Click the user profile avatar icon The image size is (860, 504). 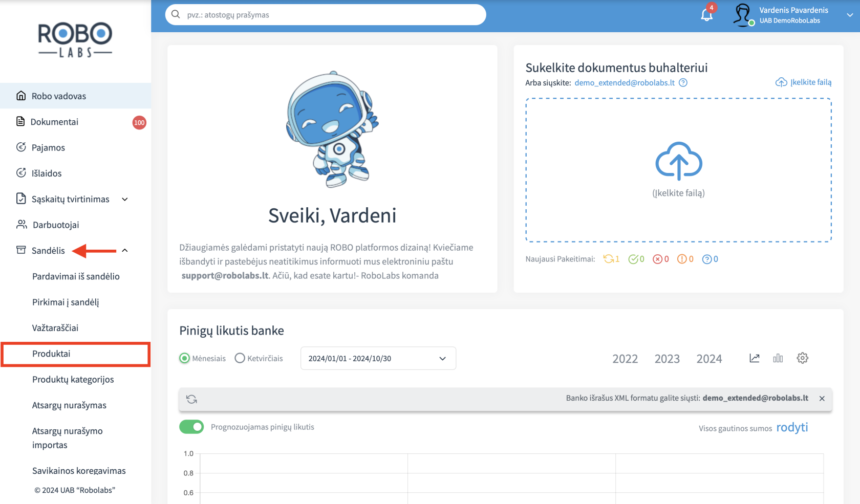click(x=743, y=15)
